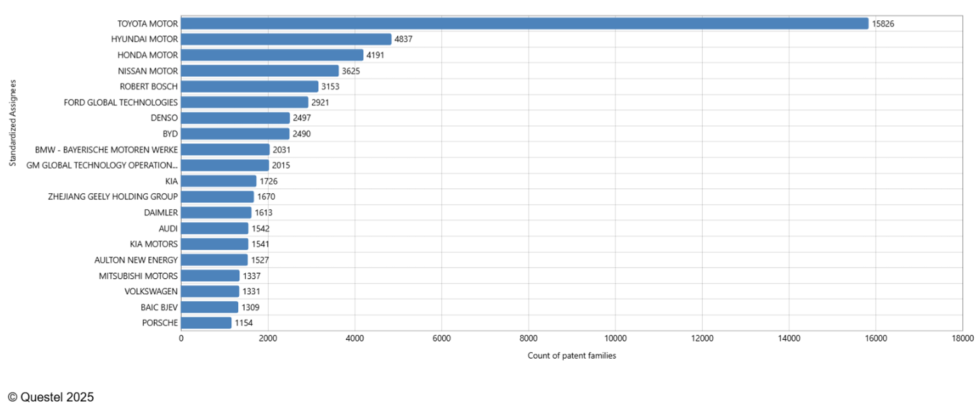Select the GM GLOBAL TECHNOLOGY OPERATION bar
Screen dimensions: 980x405
coord(225,165)
